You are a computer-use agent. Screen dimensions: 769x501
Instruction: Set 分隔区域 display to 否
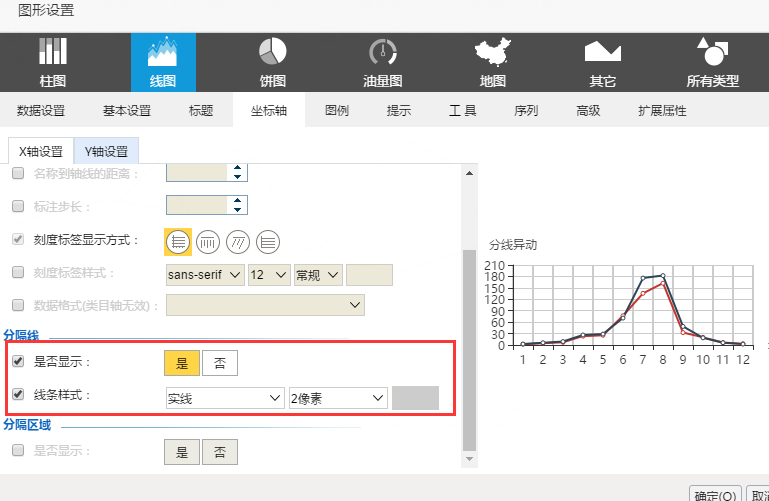tap(220, 452)
